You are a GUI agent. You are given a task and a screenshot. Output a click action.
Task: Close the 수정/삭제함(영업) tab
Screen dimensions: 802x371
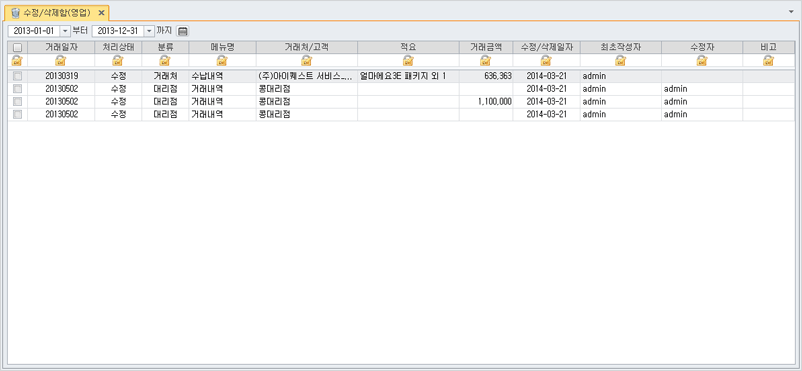tap(101, 13)
